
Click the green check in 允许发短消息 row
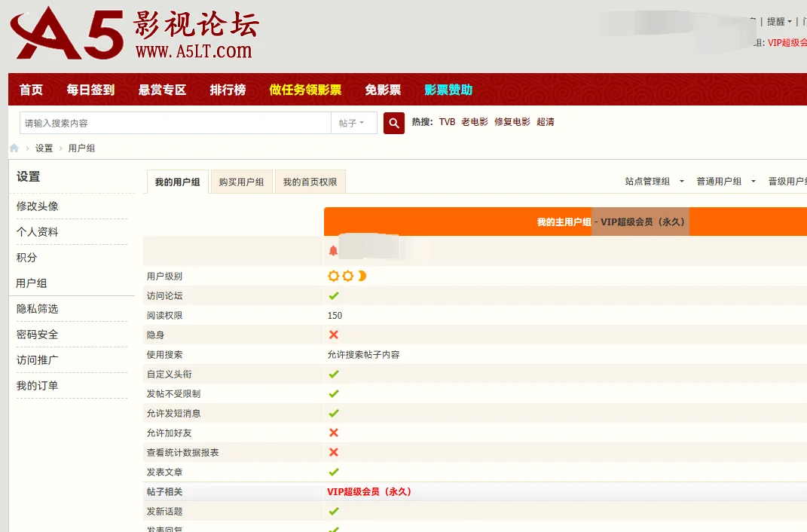[334, 413]
